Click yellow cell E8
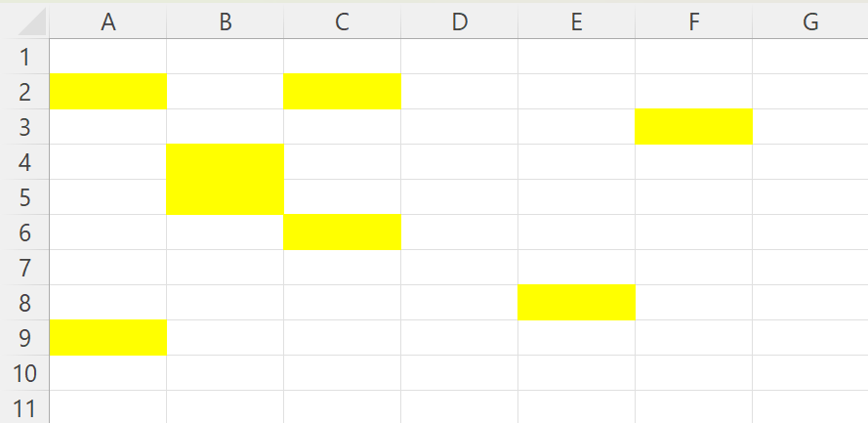 [x=576, y=302]
